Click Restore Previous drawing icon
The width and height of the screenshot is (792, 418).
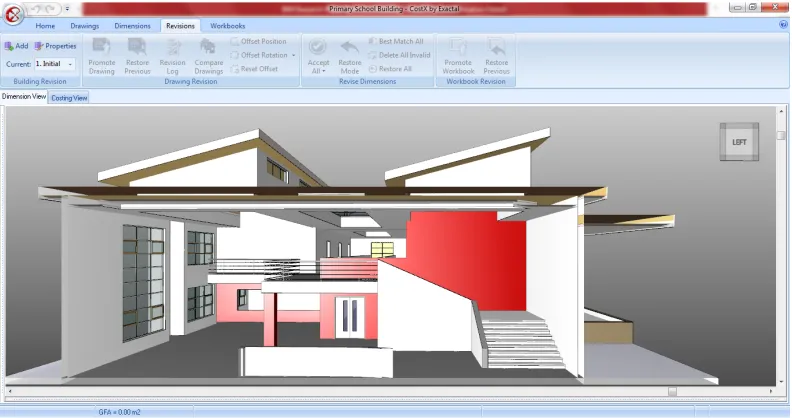coord(137,47)
